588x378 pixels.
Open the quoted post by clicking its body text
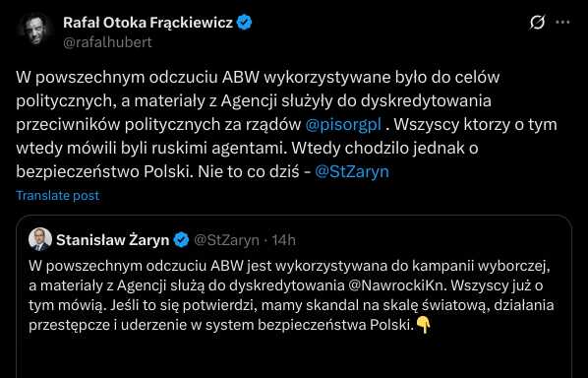[291, 295]
